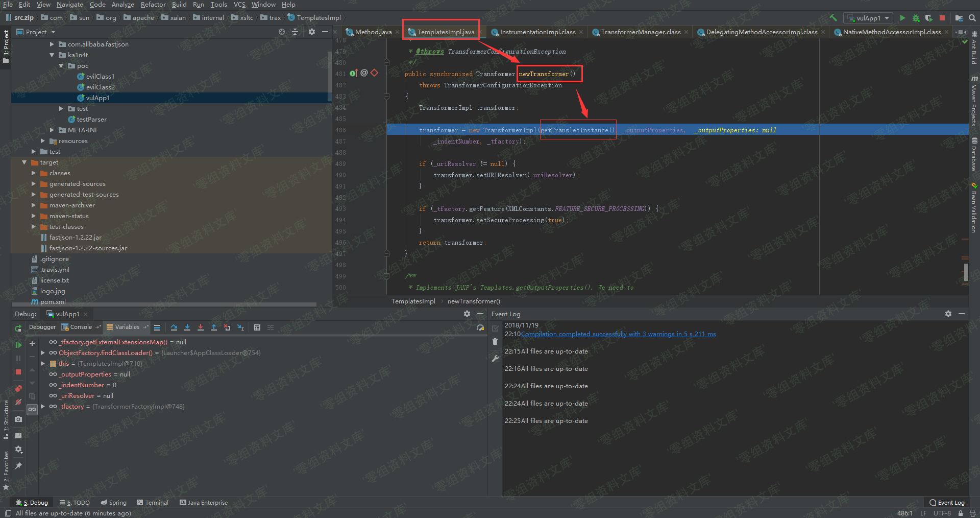Open compilation completed successfully link
Viewport: 980px width, 518px height.
point(618,334)
